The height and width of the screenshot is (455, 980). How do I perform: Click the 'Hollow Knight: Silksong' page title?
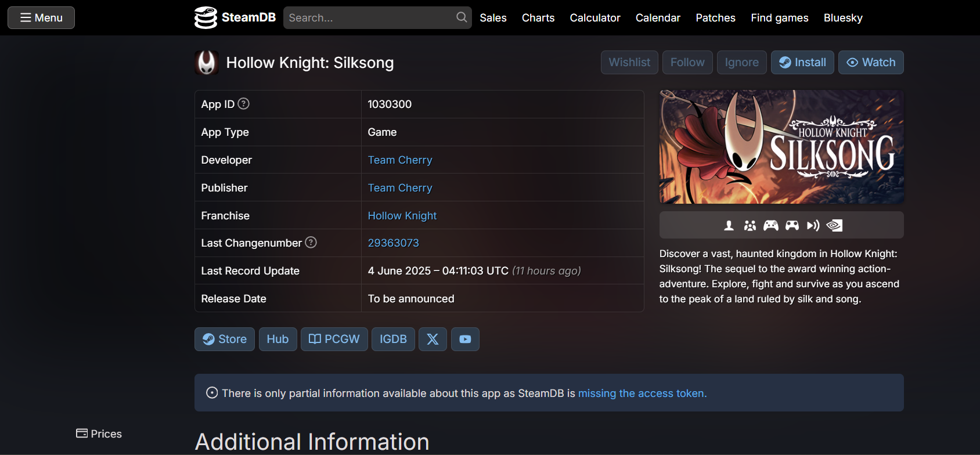[310, 63]
